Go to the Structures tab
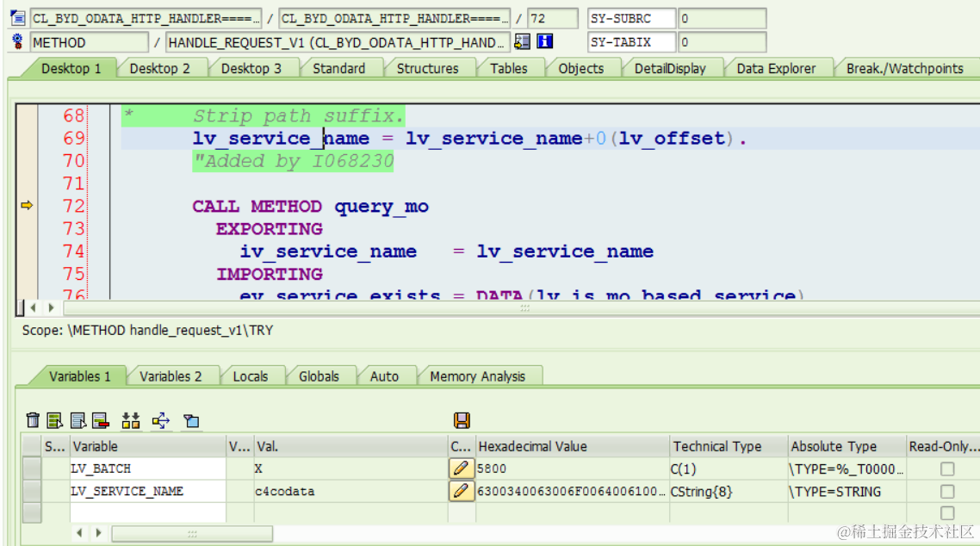The image size is (980, 546). (427, 68)
